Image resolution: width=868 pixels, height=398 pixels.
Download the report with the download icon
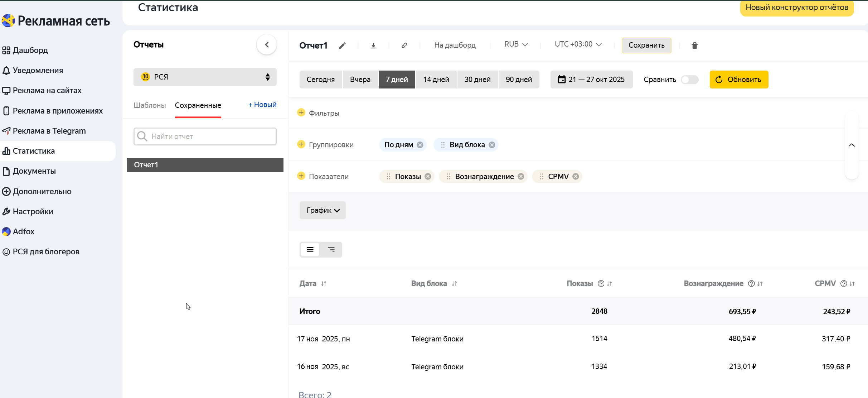point(373,45)
